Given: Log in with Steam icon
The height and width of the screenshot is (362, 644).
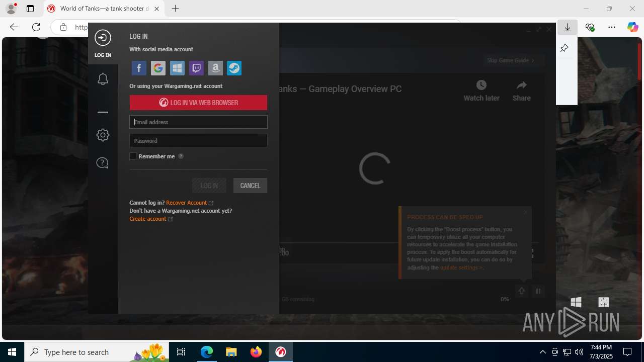Looking at the screenshot, I should [234, 68].
